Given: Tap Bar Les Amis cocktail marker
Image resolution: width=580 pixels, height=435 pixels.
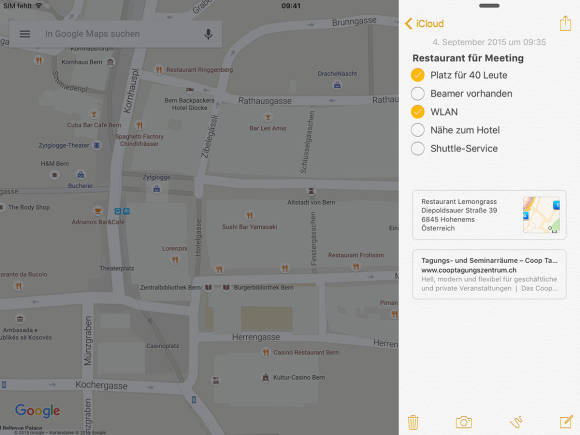Looking at the screenshot, I should point(268,118).
